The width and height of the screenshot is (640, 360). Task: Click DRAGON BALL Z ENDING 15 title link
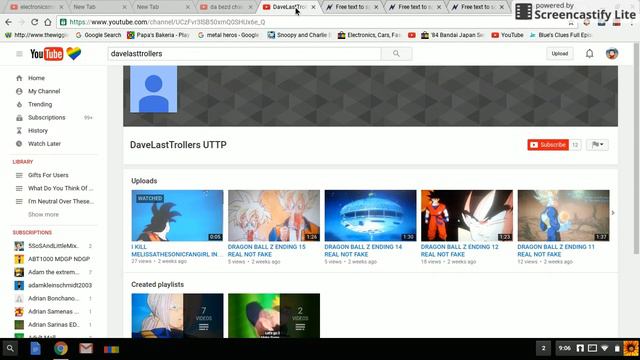pos(267,251)
